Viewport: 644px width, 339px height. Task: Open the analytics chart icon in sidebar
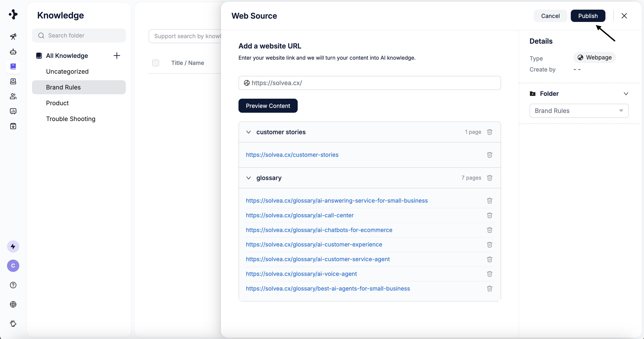coord(13,111)
